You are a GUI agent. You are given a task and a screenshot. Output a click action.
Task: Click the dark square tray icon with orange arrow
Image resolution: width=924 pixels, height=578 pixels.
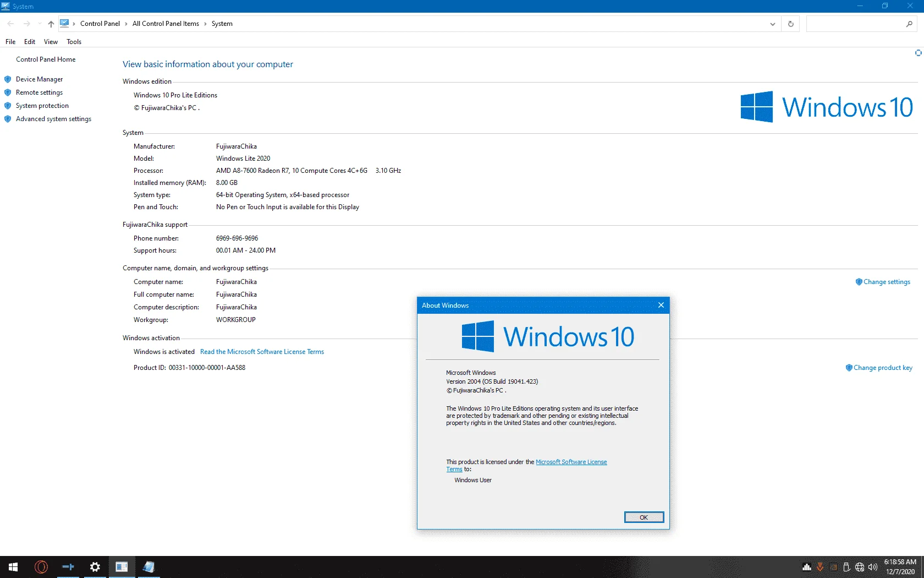click(x=833, y=567)
